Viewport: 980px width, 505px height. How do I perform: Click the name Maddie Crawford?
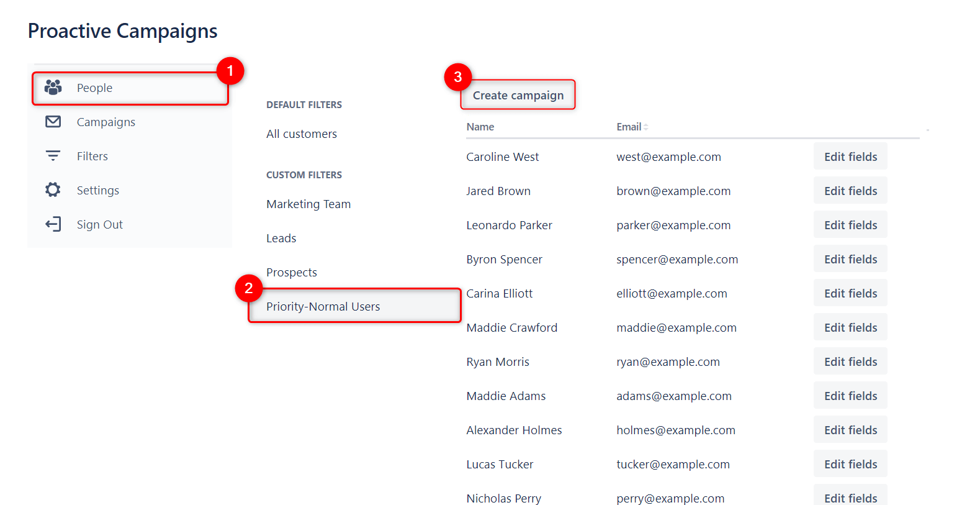point(512,328)
